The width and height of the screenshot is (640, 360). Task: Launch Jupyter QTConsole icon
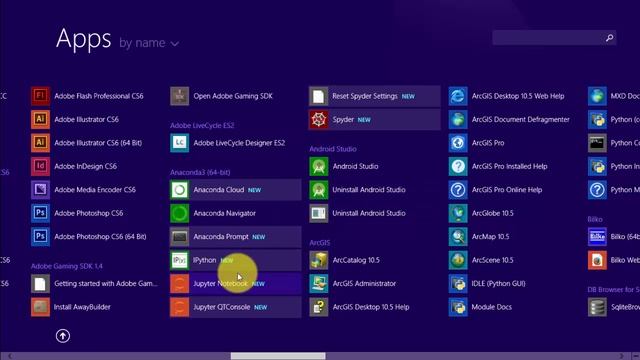click(180, 307)
